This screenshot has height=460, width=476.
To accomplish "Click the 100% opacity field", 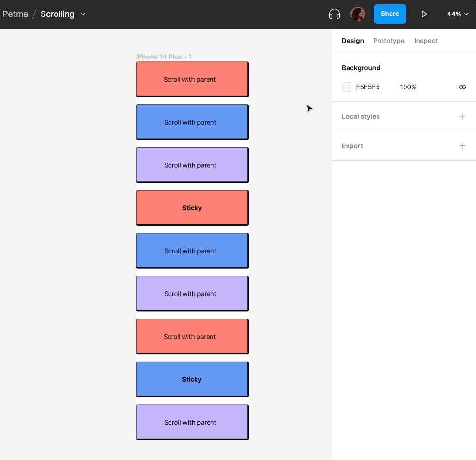I will pos(408,87).
